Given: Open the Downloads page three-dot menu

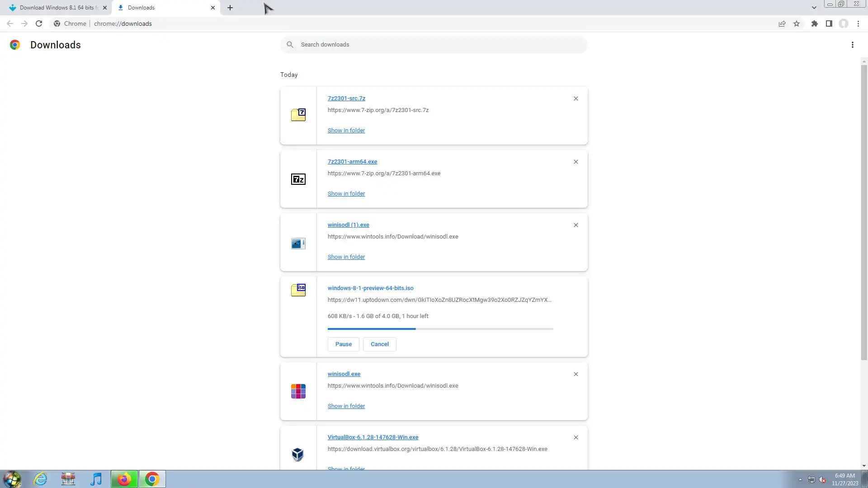Looking at the screenshot, I should click(852, 45).
